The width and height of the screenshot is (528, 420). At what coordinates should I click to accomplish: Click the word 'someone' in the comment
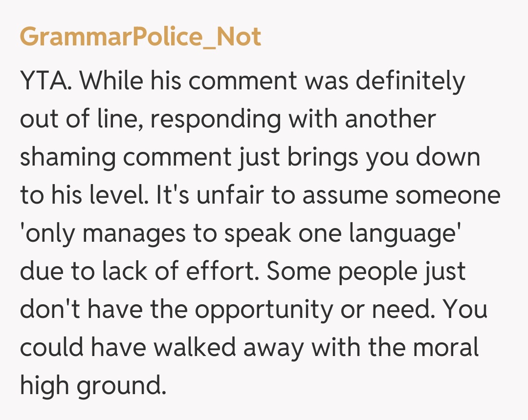point(448,195)
